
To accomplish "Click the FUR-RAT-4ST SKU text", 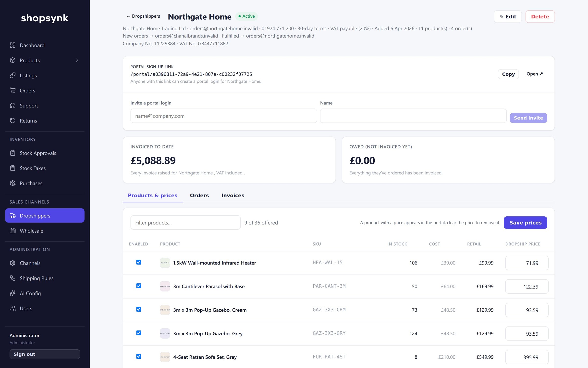I will (x=329, y=357).
